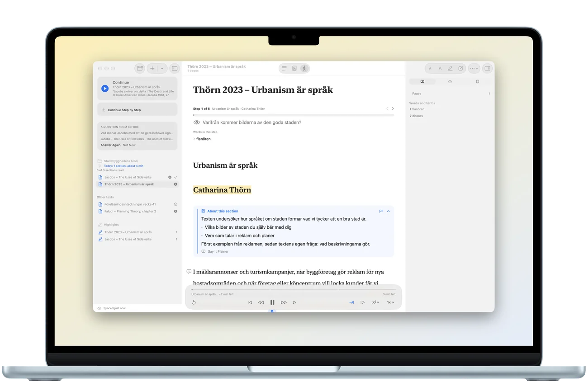Click Say It Plainer under the summary
The height and width of the screenshot is (382, 588).
pyautogui.click(x=215, y=251)
